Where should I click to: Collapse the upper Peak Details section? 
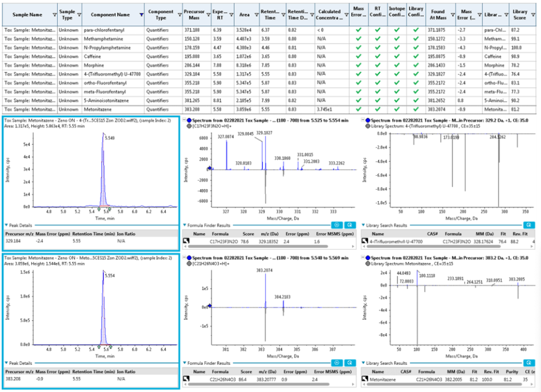click(x=6, y=225)
